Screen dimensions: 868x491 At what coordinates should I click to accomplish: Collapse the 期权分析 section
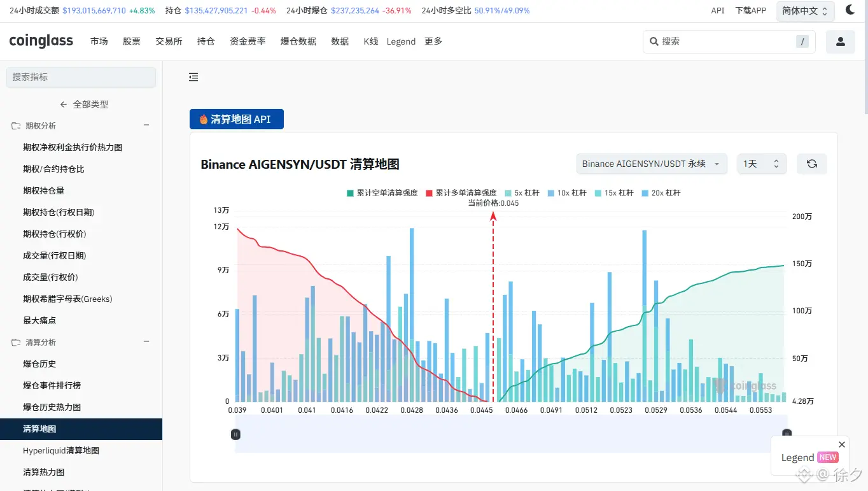pos(146,126)
